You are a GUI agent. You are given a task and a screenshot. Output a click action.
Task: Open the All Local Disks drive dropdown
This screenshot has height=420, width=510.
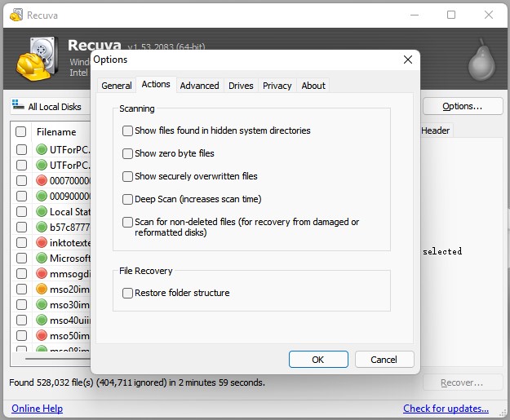pyautogui.click(x=51, y=106)
